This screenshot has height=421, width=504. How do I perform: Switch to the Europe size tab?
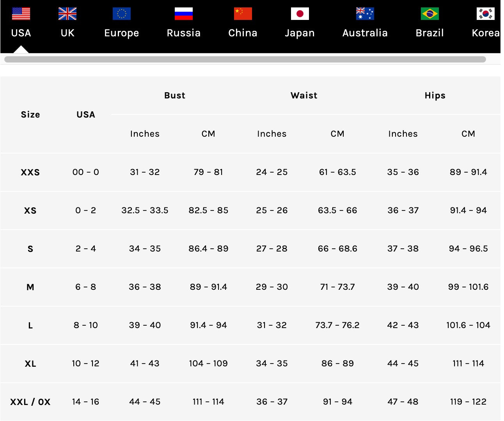122,33
